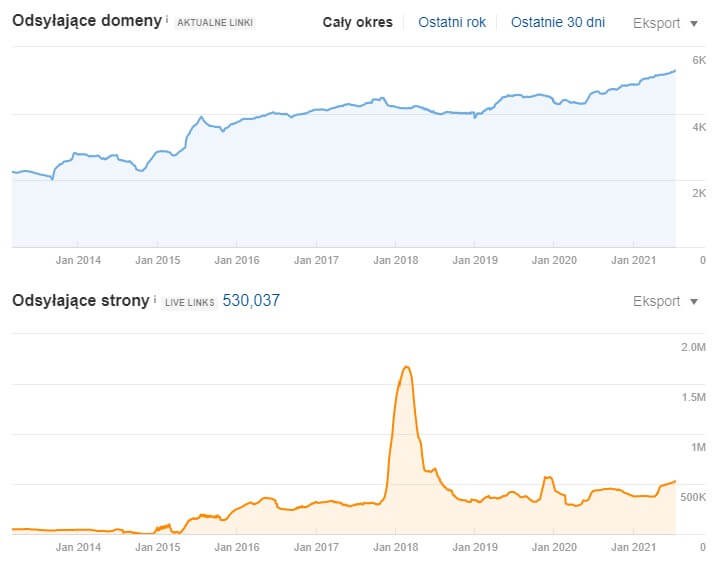Select the Cały okres time range

coord(357,22)
